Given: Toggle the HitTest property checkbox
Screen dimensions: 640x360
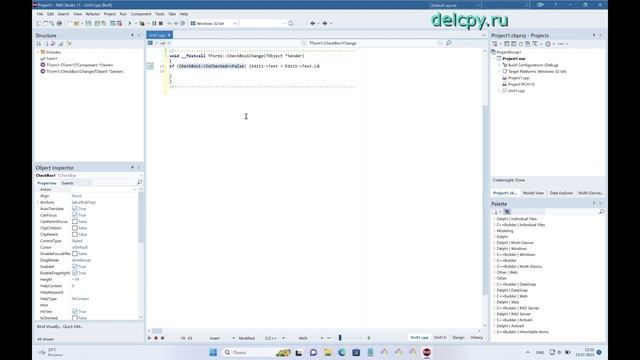Looking at the screenshot, I should [75, 311].
